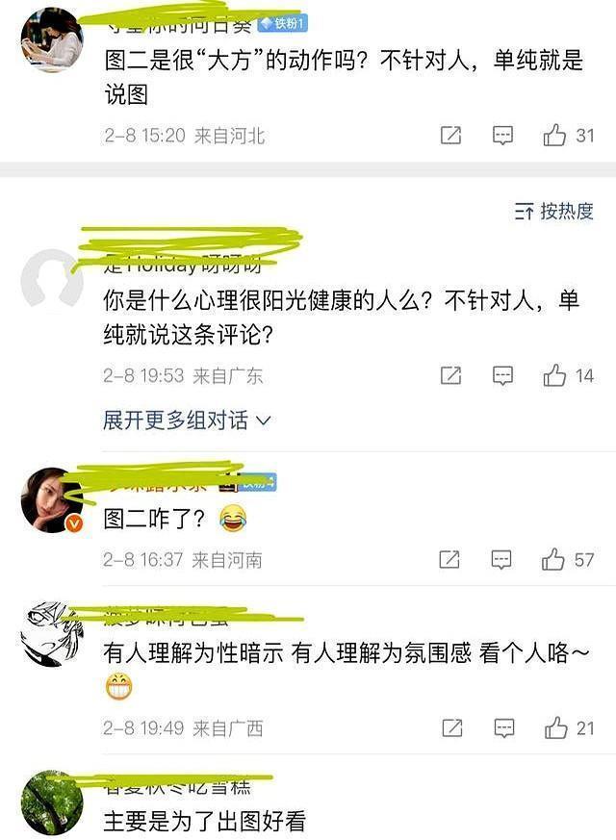Change comment sorting from 按热度
Image resolution: width=616 pixels, height=840 pixels.
(x=553, y=211)
